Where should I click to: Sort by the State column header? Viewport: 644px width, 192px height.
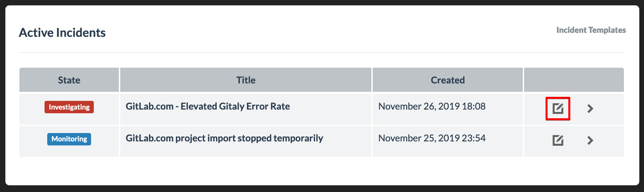pyautogui.click(x=69, y=80)
